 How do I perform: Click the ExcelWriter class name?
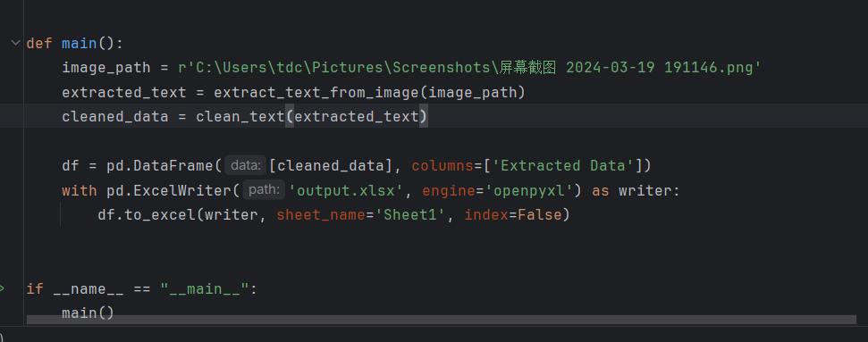click(182, 190)
